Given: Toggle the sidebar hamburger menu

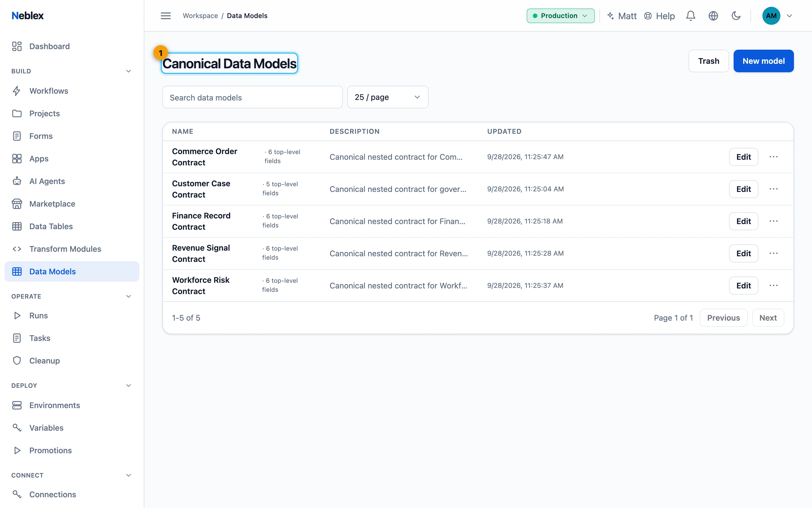Looking at the screenshot, I should click(166, 16).
